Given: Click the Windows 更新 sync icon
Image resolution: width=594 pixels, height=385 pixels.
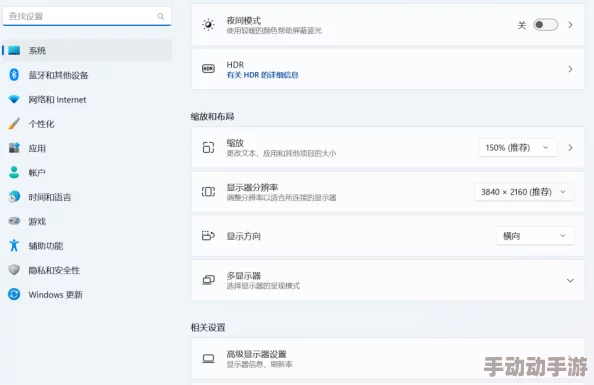Looking at the screenshot, I should click(x=14, y=294).
